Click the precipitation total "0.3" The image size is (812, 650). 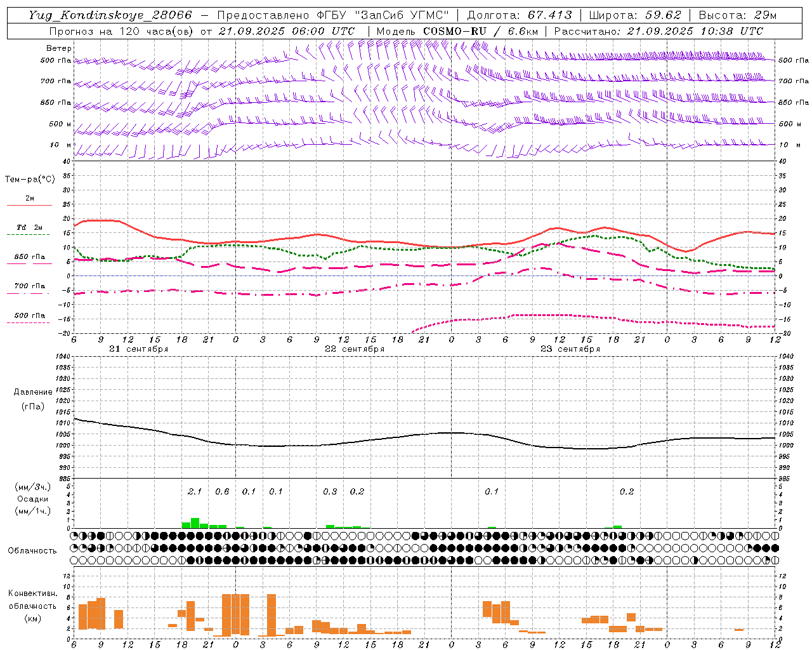[x=330, y=491]
